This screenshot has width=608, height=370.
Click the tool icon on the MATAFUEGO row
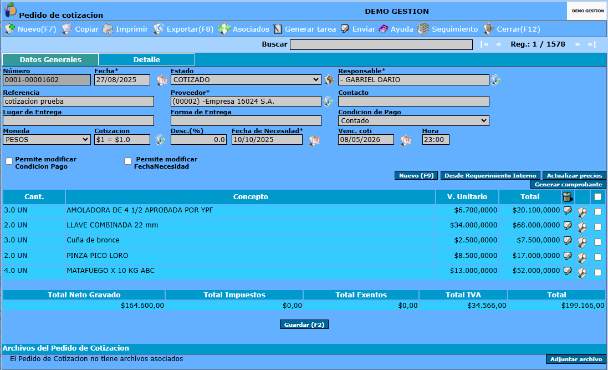[x=582, y=272]
